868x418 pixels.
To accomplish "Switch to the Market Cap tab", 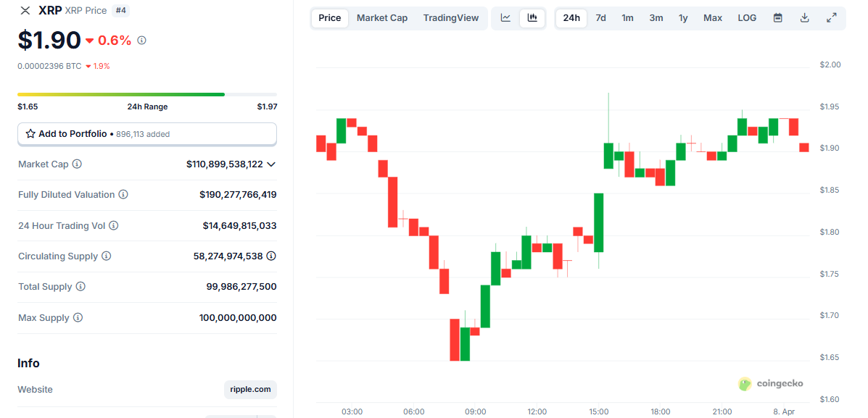I will coord(382,18).
